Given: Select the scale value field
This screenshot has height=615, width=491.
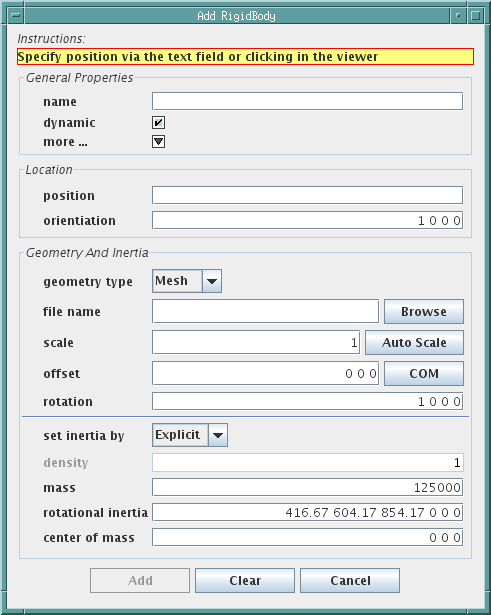Looking at the screenshot, I should pos(256,342).
